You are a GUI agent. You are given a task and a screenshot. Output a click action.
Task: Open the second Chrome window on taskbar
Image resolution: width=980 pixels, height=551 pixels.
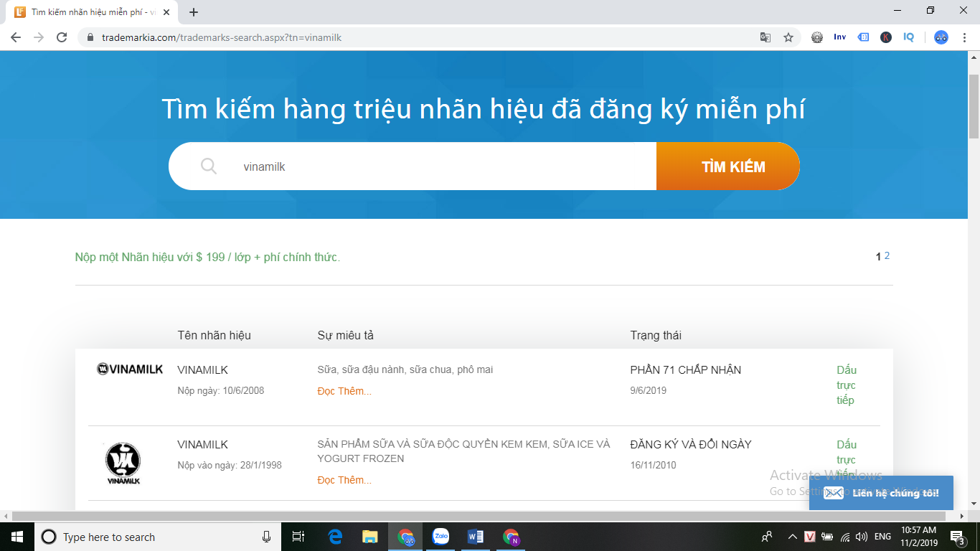(511, 537)
